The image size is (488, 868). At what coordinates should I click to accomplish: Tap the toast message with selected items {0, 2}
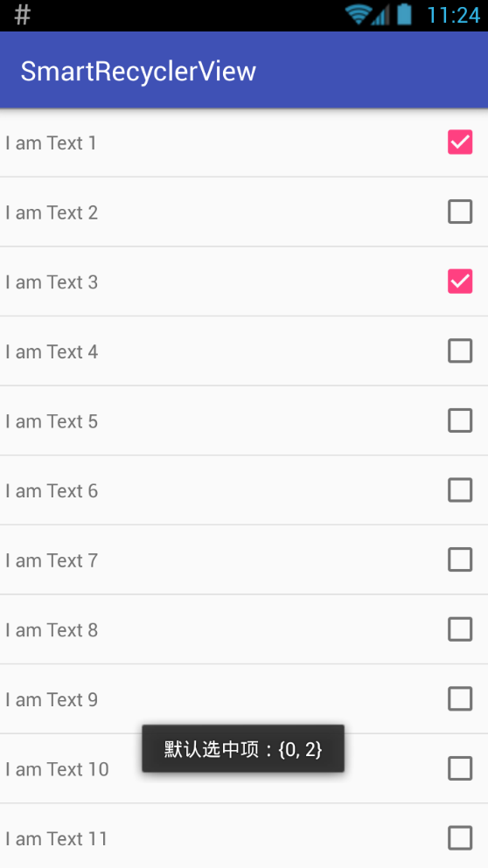243,749
